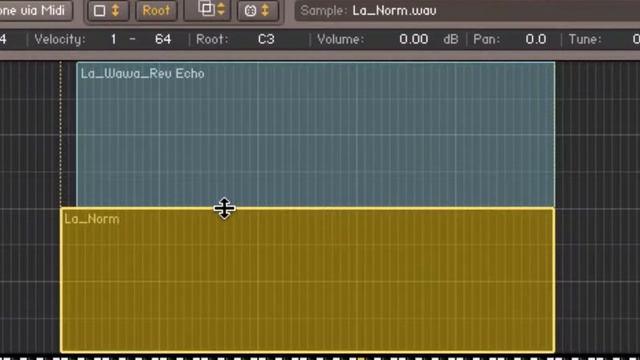Image resolution: width=640 pixels, height=360 pixels.
Task: Click the Velocity high value 64
Action: [x=163, y=39]
